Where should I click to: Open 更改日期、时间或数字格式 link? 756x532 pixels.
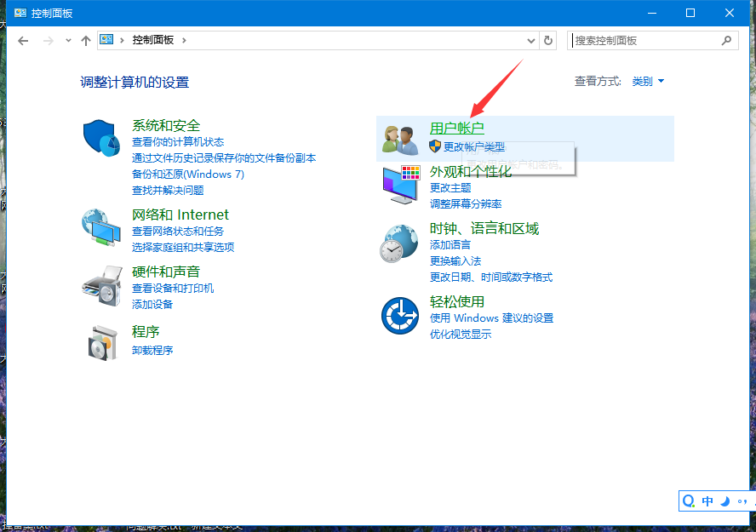point(491,277)
